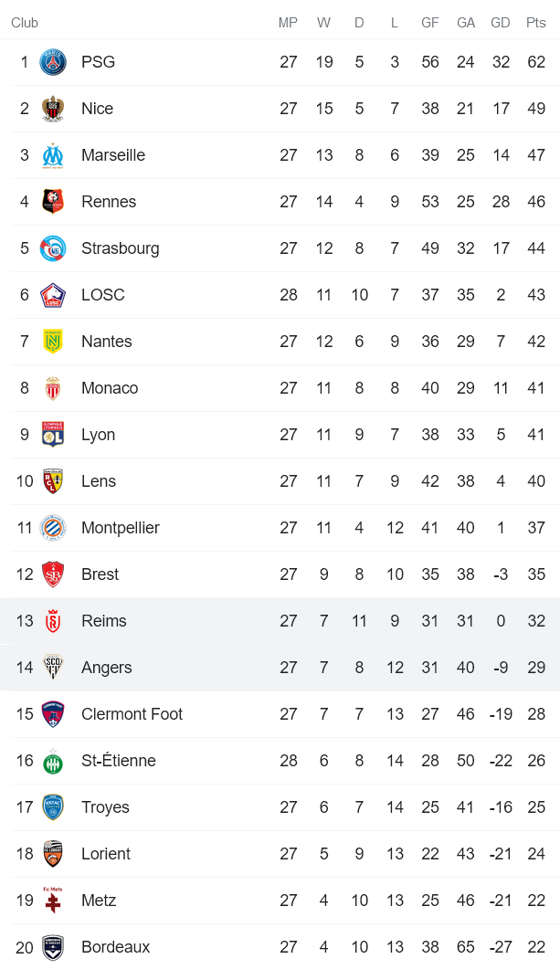Select the Marseille team crest
This screenshot has width=560, height=980.
(x=53, y=155)
